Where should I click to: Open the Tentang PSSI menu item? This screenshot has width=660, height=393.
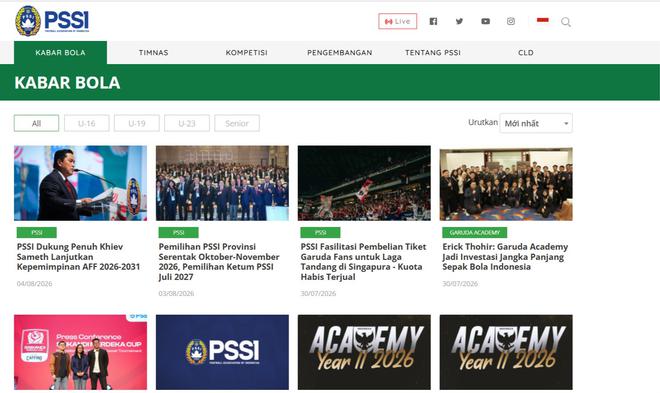click(x=433, y=53)
